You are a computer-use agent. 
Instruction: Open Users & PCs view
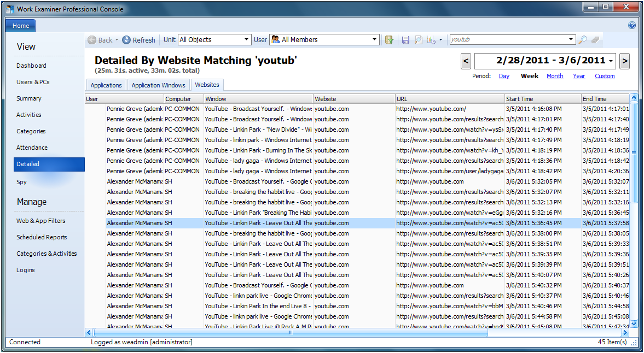33,82
